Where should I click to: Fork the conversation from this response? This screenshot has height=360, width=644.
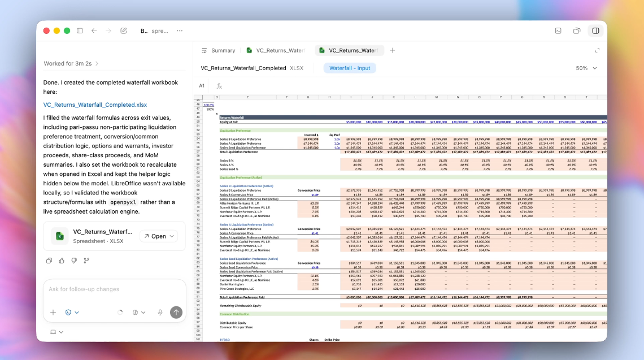tap(86, 261)
